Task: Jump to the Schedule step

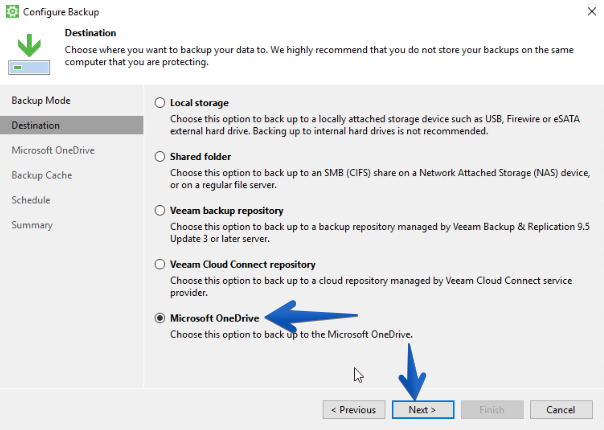Action: (31, 200)
